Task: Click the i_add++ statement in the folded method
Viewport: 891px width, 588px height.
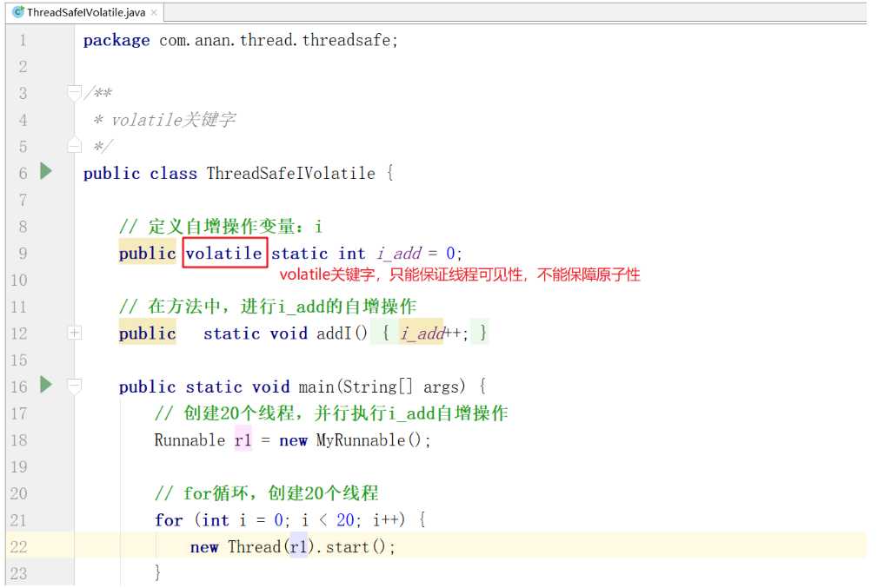Action: pyautogui.click(x=434, y=334)
